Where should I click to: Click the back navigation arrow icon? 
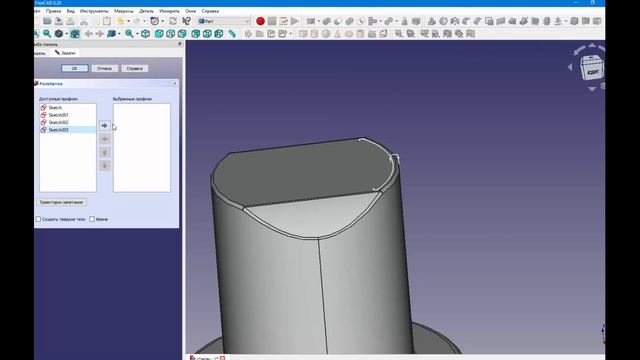click(x=89, y=34)
